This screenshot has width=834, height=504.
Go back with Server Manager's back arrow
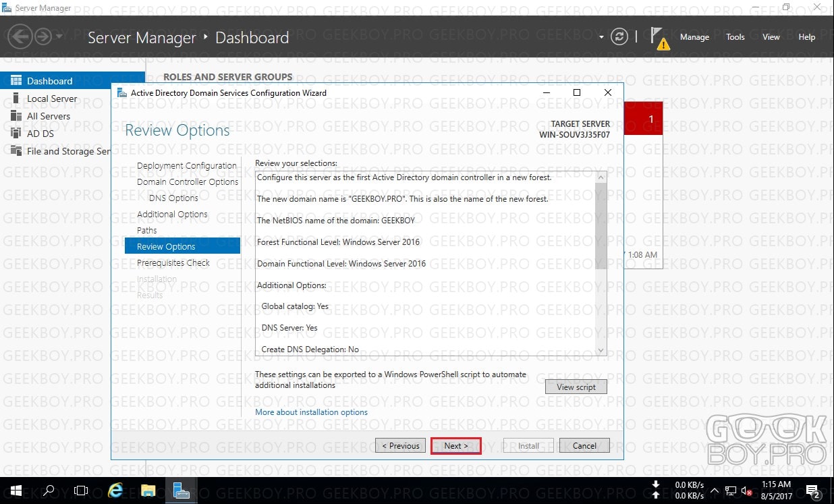point(21,36)
